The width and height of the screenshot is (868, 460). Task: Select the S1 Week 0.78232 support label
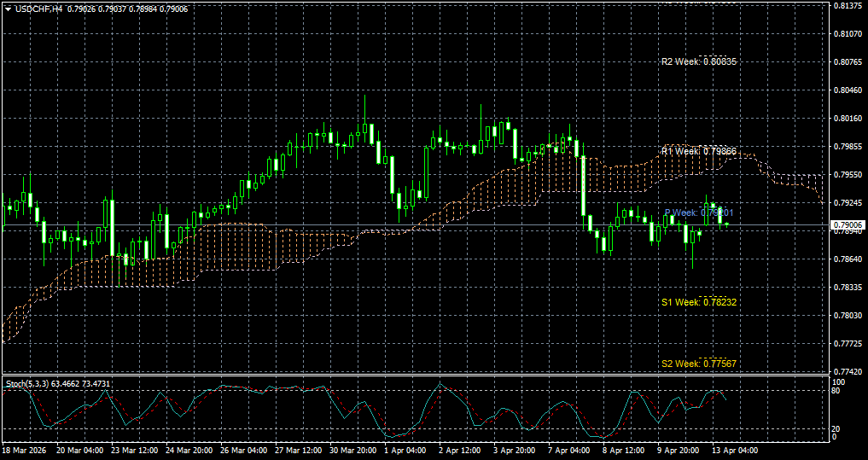[x=699, y=303]
